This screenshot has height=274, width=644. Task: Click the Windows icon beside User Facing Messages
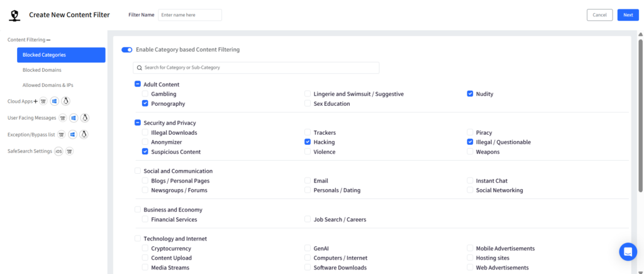pyautogui.click(x=74, y=118)
